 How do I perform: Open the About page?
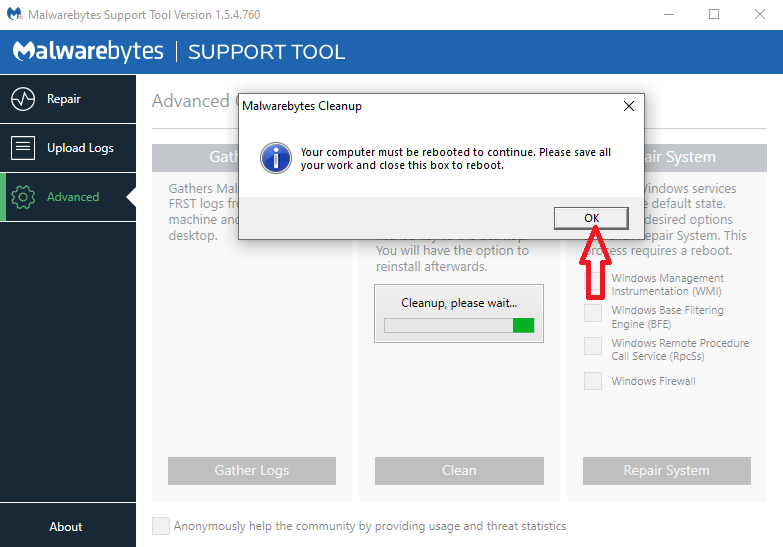[66, 527]
